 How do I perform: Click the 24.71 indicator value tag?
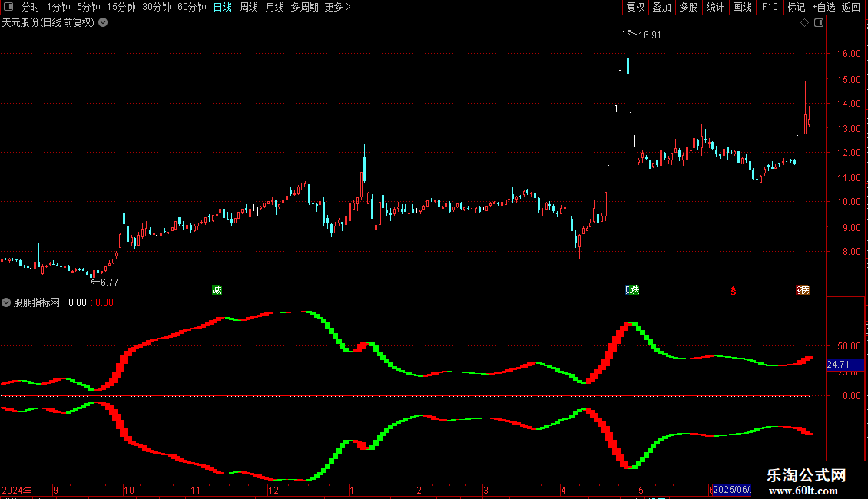click(845, 365)
